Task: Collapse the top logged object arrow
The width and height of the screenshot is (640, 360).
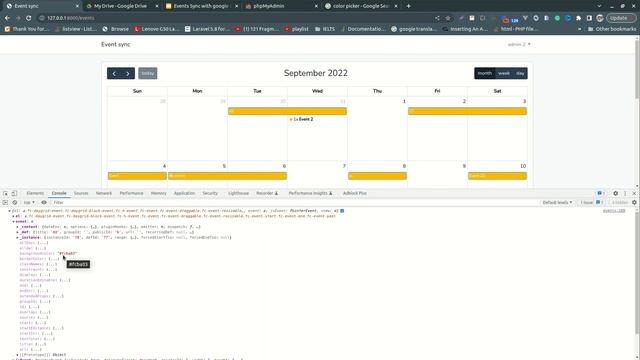Action: coord(9,211)
